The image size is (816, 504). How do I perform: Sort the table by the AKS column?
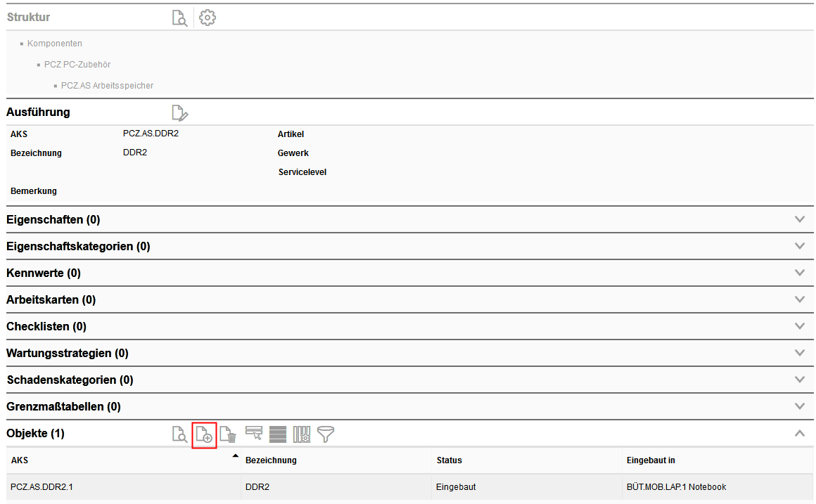[x=20, y=460]
